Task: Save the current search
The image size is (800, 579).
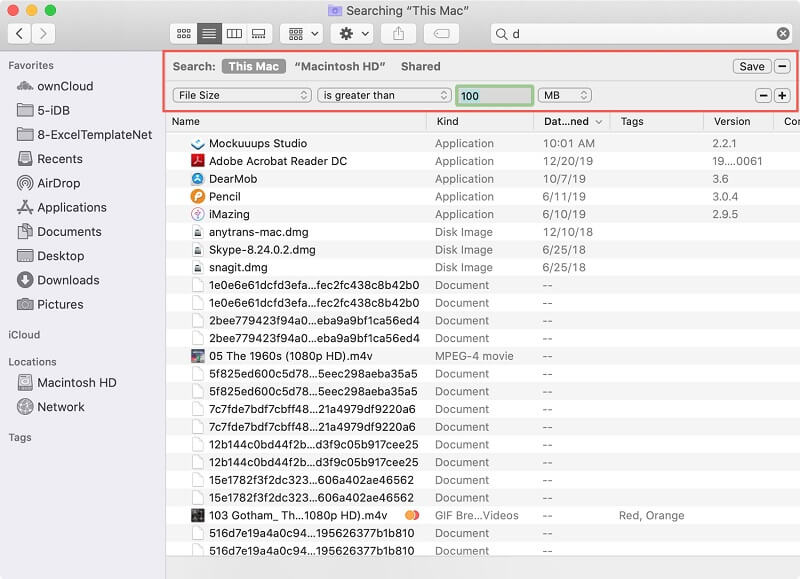Action: (x=752, y=66)
